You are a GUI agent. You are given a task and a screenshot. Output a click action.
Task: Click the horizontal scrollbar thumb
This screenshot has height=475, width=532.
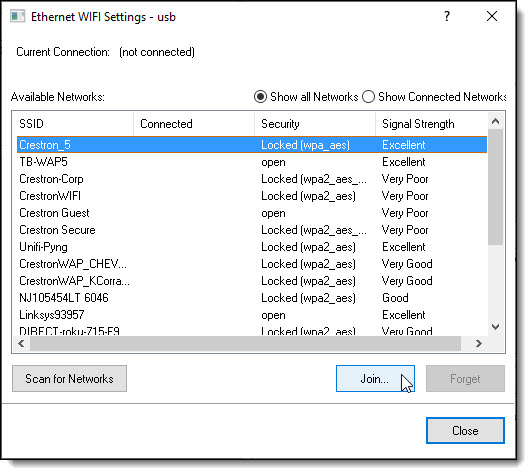point(245,344)
